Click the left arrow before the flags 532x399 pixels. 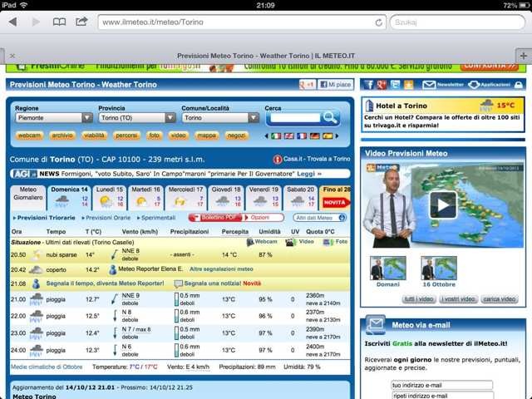266,136
